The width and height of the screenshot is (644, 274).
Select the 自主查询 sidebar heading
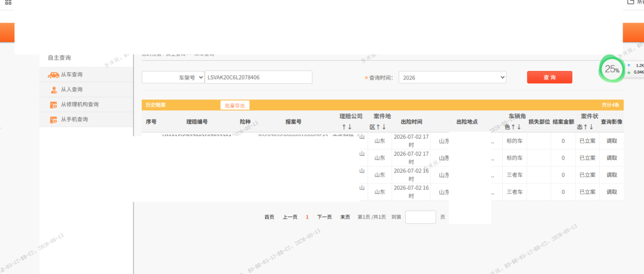click(x=59, y=57)
